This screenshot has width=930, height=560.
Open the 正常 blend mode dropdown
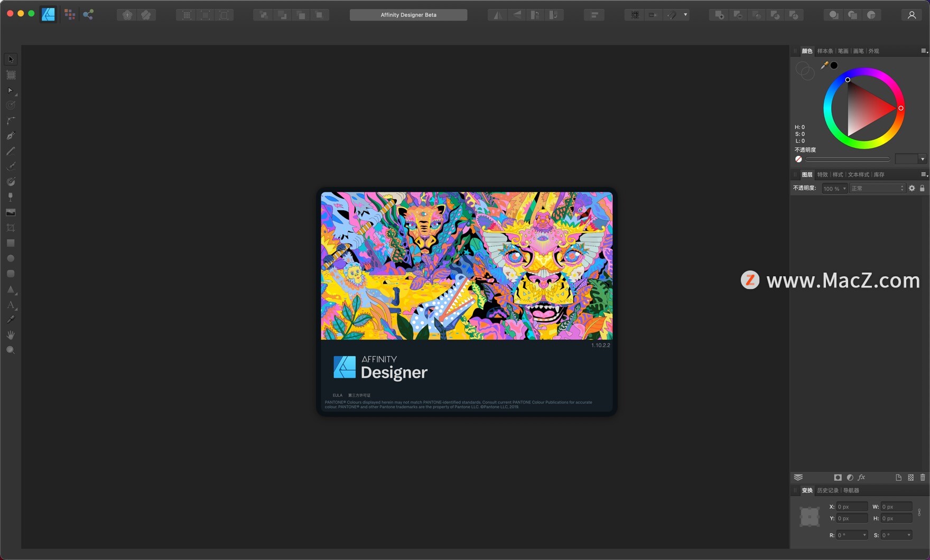pyautogui.click(x=877, y=189)
